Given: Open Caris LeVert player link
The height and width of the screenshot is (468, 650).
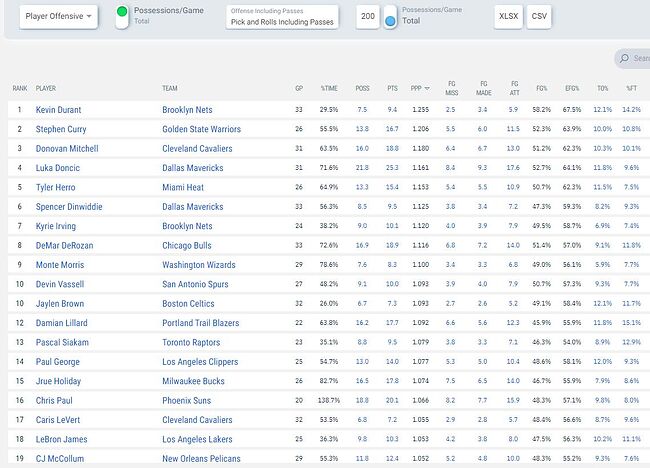Looking at the screenshot, I should coord(58,420).
